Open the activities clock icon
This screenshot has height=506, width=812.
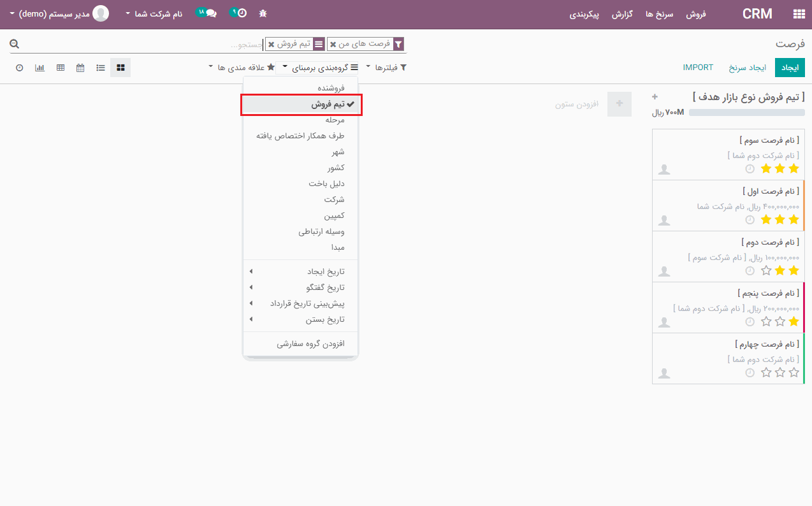coord(240,13)
